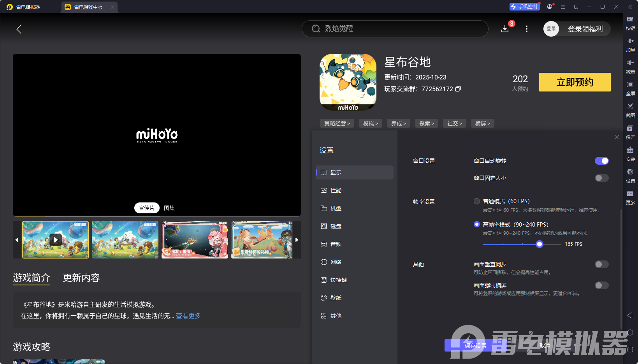Select the 多开 multi-instance icon
Image resolution: width=638 pixels, height=364 pixels.
(x=631, y=132)
